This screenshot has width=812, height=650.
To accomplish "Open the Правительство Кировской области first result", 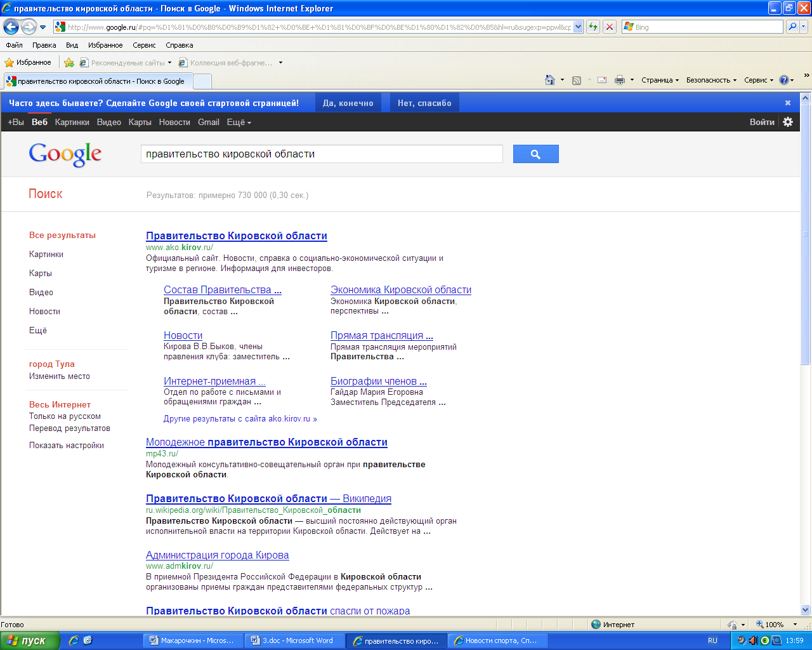I will tap(237, 235).
